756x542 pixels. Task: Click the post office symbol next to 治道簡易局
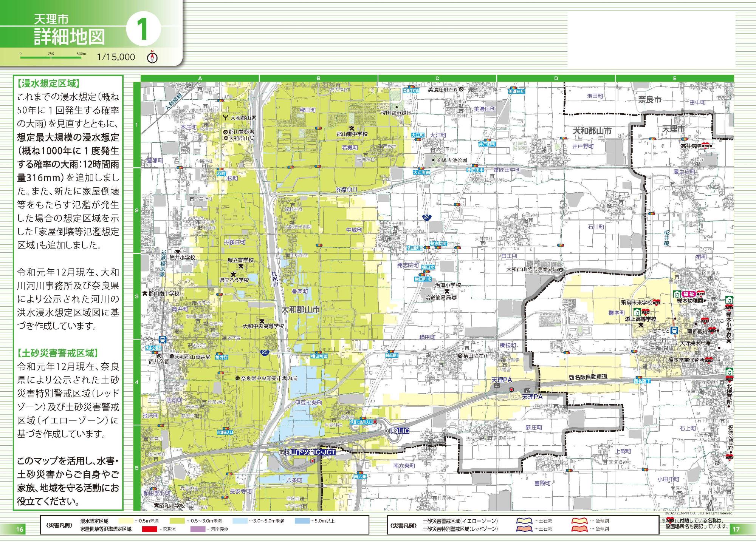tap(454, 298)
